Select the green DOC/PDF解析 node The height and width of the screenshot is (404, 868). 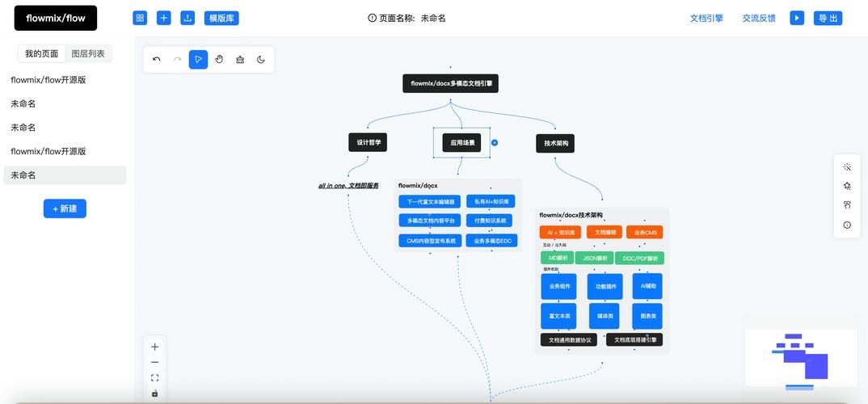tap(639, 258)
